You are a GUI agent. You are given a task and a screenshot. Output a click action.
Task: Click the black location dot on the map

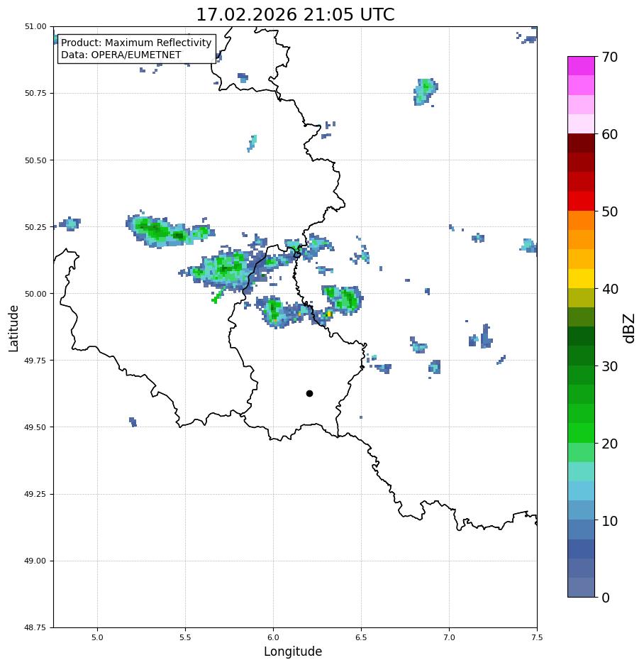(x=309, y=394)
